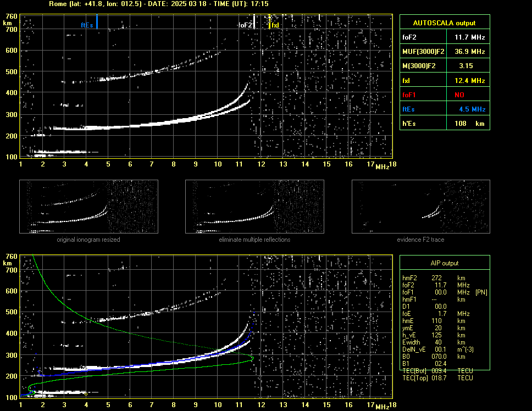Viewport: 532px width, 411px height.
Task: Click the 'evidence F2 trace' caption
Action: (x=421, y=240)
